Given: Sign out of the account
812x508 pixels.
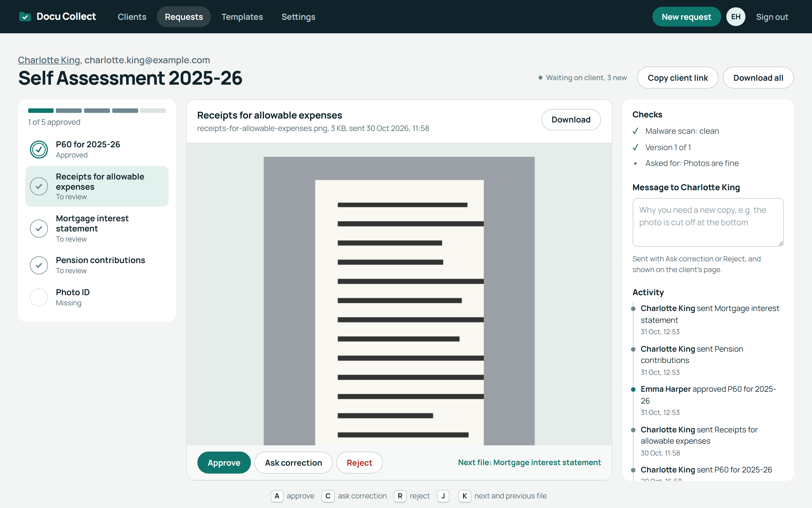Looking at the screenshot, I should point(772,17).
